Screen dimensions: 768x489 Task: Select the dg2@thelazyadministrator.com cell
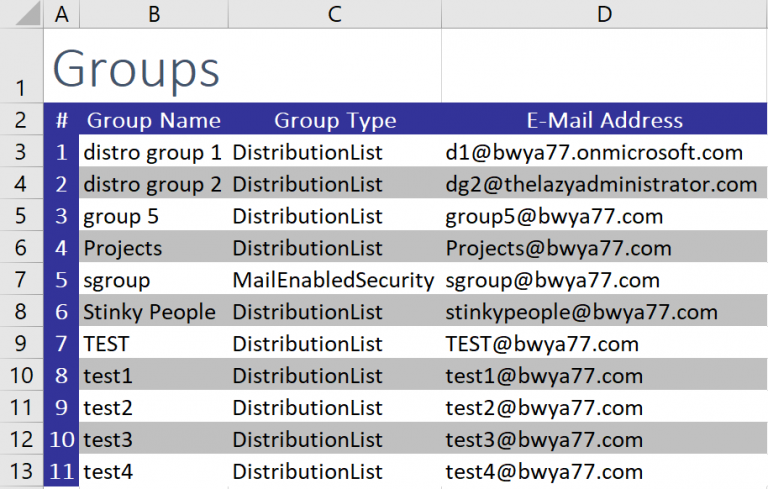604,184
